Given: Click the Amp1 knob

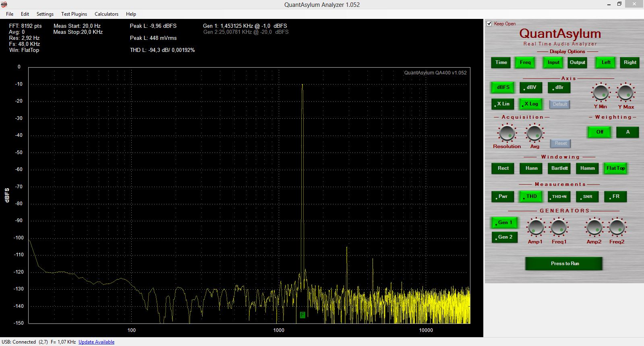Looking at the screenshot, I should [536, 227].
